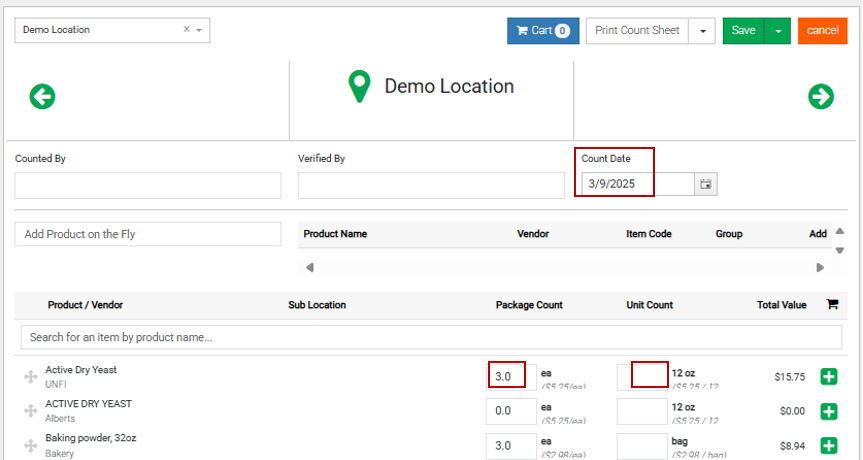Click the Counted By input field
The image size is (863, 460).
[148, 186]
